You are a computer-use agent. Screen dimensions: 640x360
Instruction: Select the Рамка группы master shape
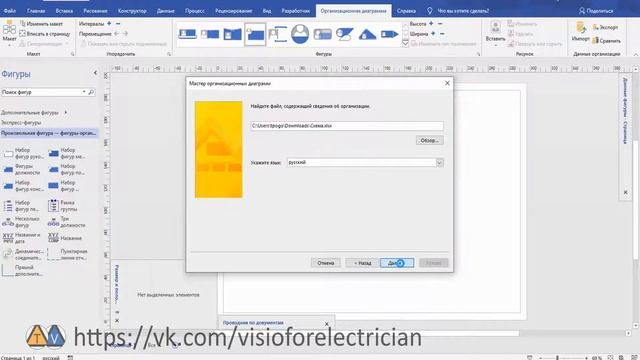pyautogui.click(x=64, y=206)
